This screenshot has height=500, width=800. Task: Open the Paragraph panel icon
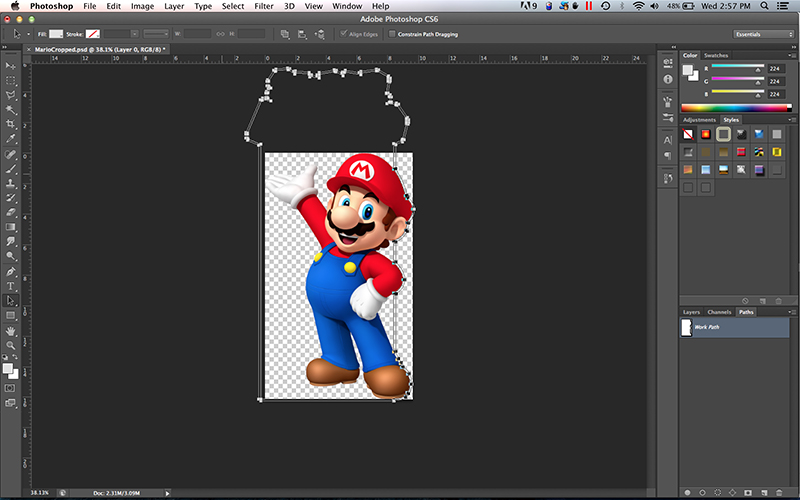[668, 156]
